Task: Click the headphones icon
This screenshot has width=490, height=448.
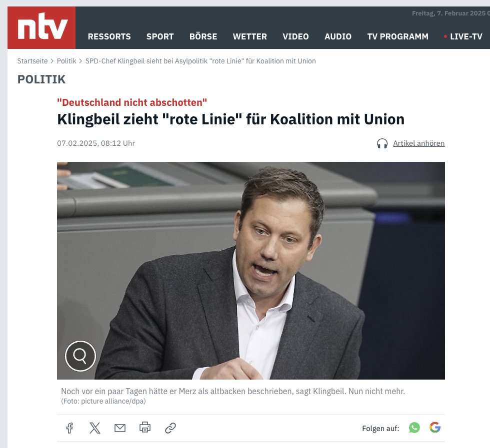Action: (382, 143)
